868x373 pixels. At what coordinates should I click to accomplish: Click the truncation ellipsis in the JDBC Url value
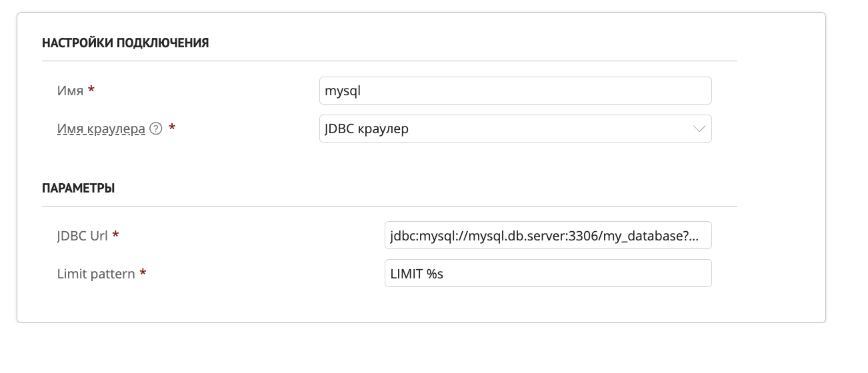(x=694, y=236)
